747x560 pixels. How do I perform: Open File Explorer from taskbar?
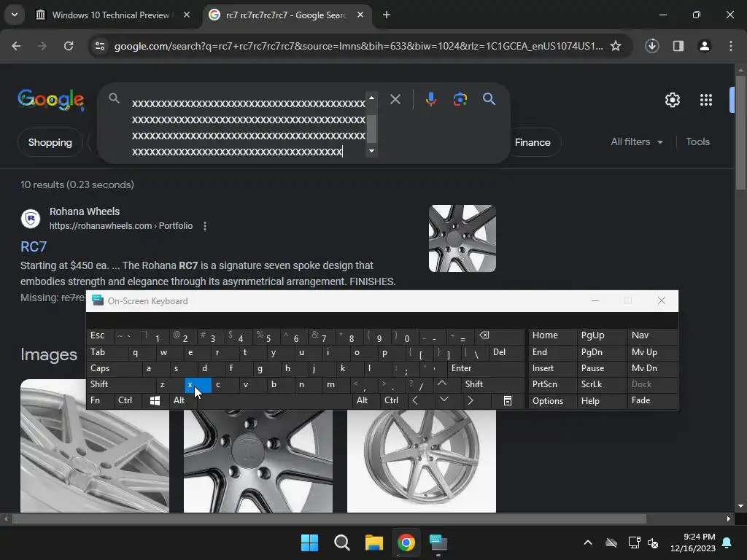click(374, 542)
